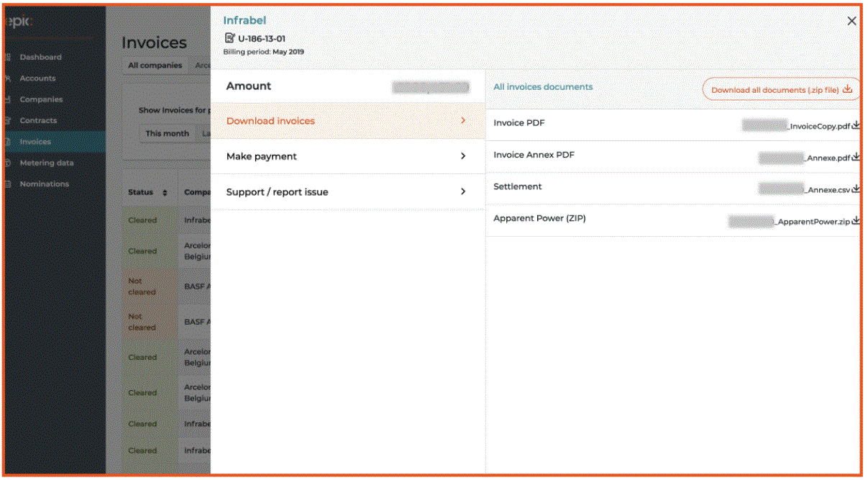
Task: Go to Accounts in the sidebar
Action: [37, 78]
